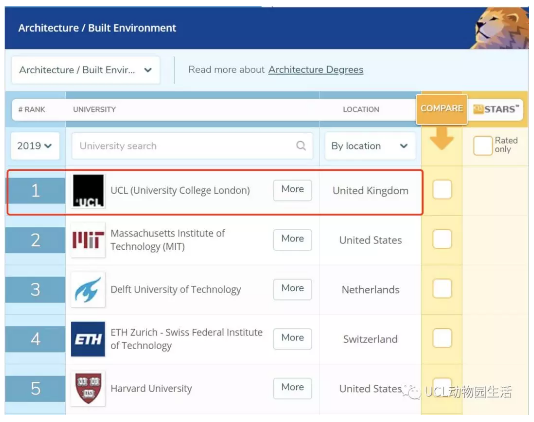
Task: Select the COMPARE column tab
Action: [x=442, y=109]
